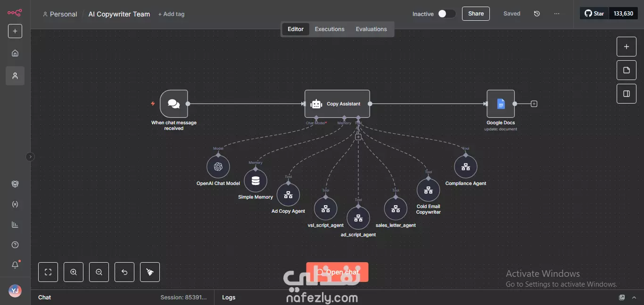Open the Personal user icon in sidebar
The image size is (644, 305).
tap(15, 75)
